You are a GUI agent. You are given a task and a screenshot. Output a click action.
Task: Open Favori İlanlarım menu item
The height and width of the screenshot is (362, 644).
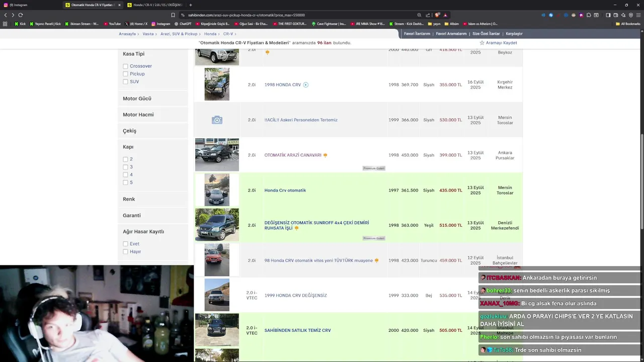pyautogui.click(x=417, y=34)
